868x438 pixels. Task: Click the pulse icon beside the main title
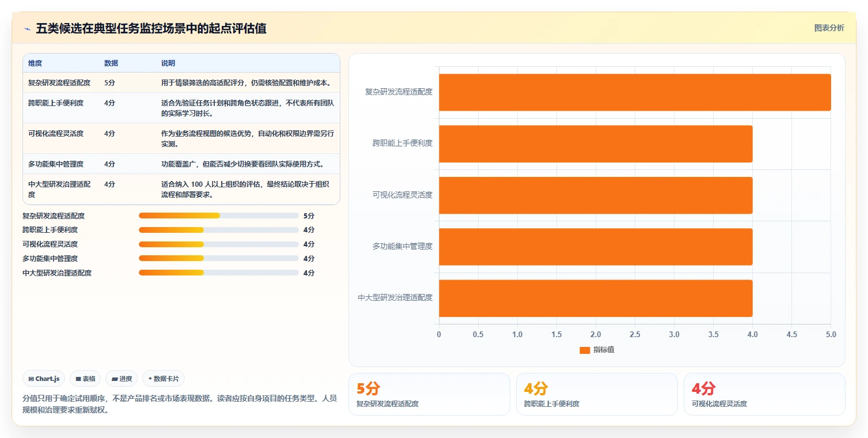pos(27,29)
